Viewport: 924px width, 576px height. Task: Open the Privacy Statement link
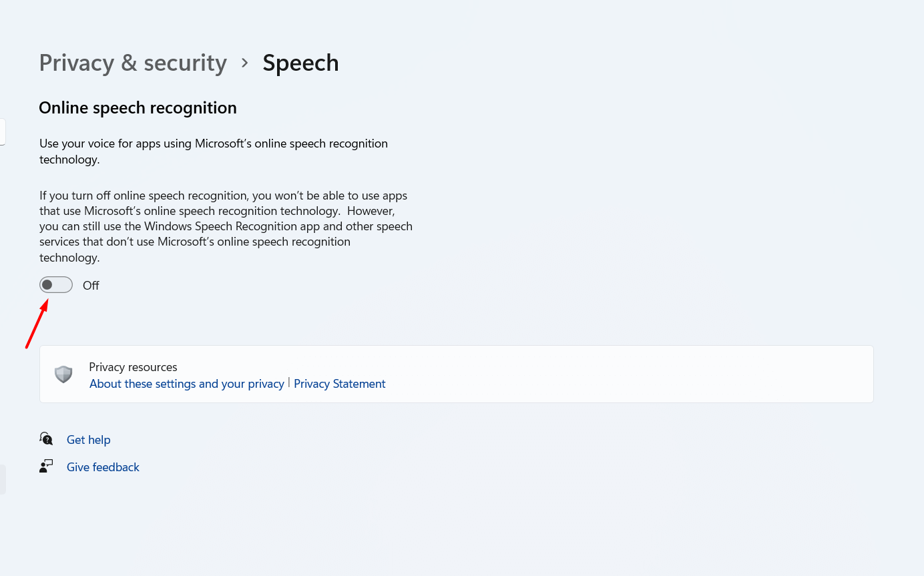(339, 383)
